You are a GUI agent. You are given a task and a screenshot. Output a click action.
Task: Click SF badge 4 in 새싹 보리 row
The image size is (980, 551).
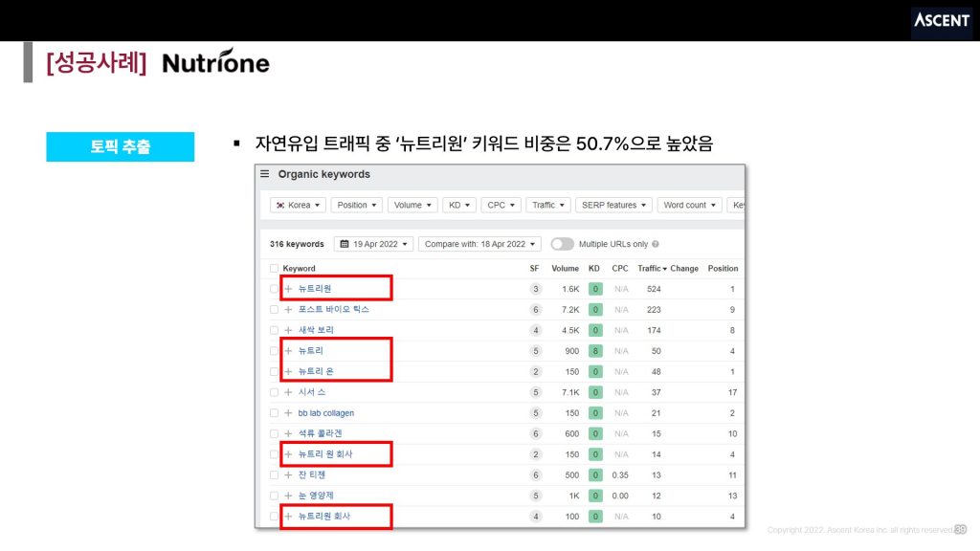coord(535,330)
